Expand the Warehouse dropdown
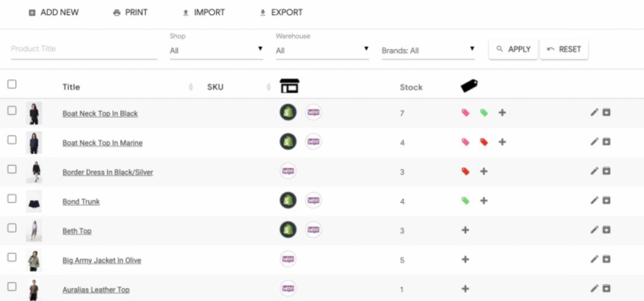This screenshot has height=301, width=644. (x=322, y=50)
